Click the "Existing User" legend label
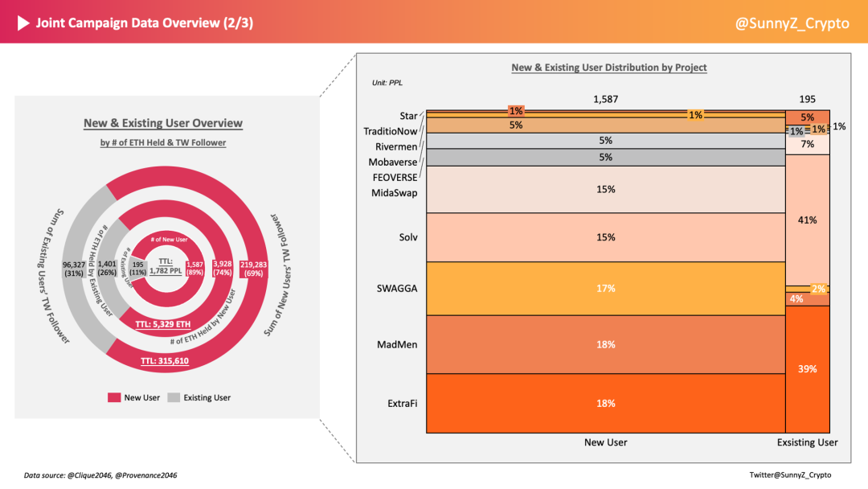 pos(207,397)
